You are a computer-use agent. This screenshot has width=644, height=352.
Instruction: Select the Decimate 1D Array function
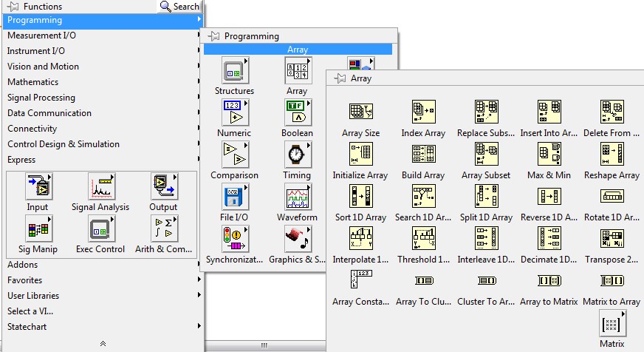click(549, 238)
